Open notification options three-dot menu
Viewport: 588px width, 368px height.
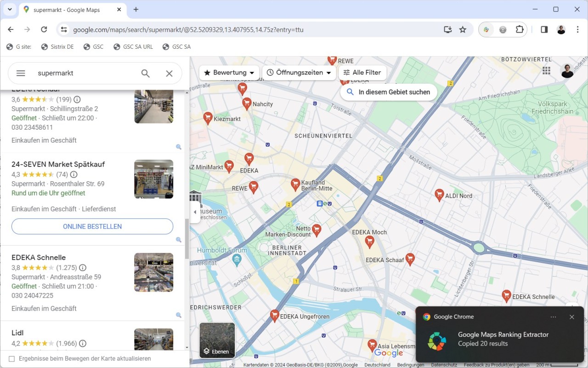(x=553, y=317)
